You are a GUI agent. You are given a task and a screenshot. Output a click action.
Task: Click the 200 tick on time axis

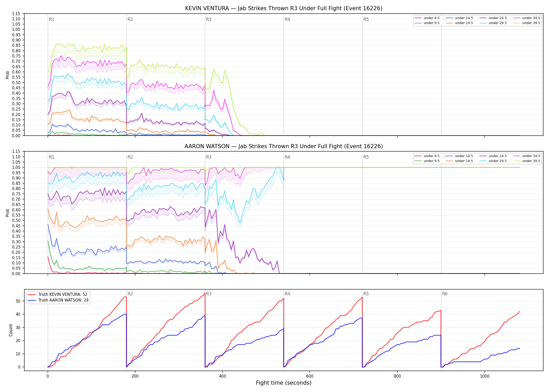point(135,376)
